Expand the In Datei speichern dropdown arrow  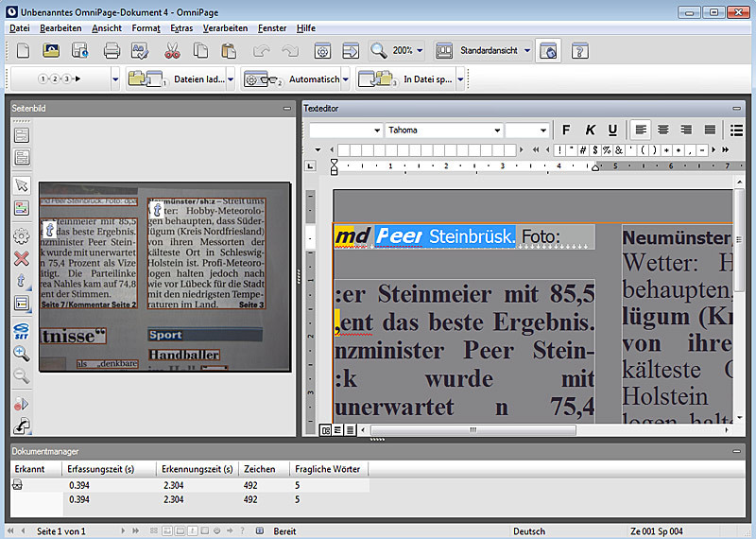pos(460,79)
